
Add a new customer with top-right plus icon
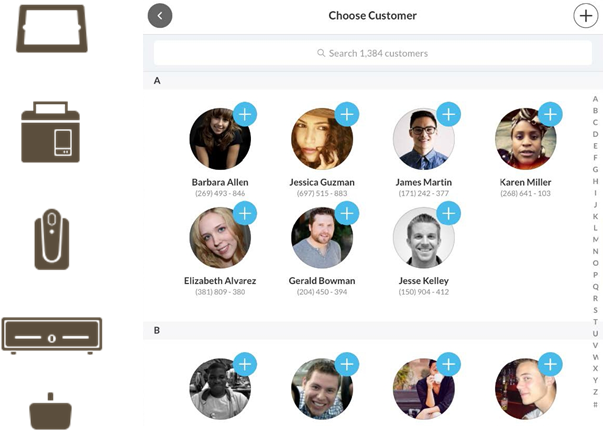586,16
